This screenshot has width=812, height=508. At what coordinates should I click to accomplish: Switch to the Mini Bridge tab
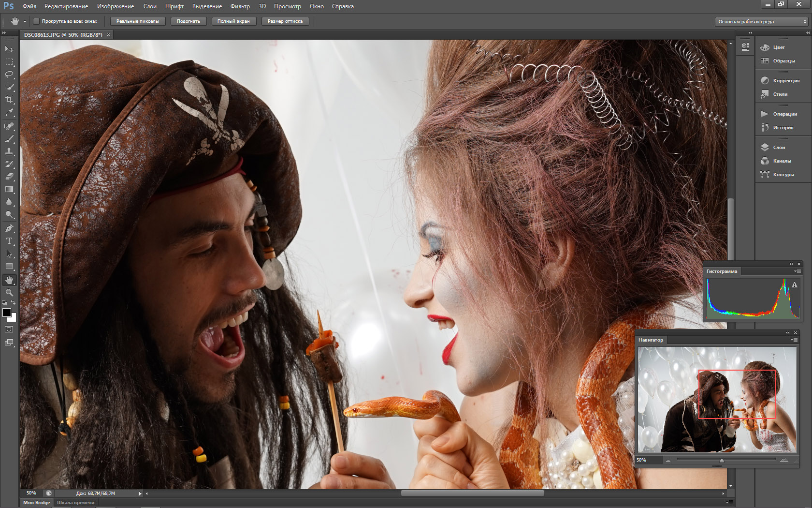(37, 502)
